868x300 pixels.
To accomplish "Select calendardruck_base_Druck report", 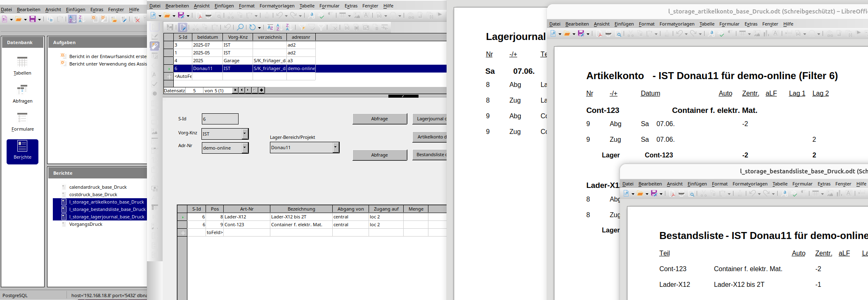I will point(98,187).
